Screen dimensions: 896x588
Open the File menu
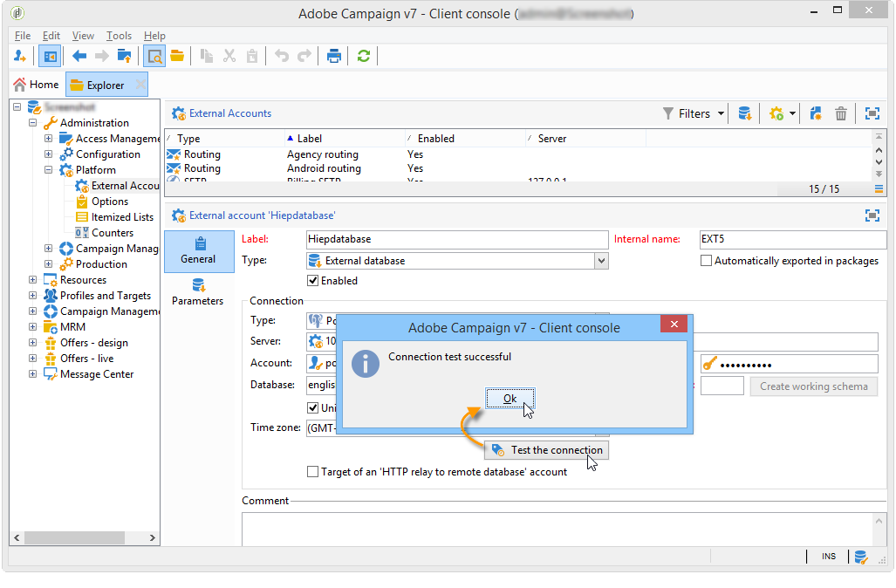[x=23, y=36]
